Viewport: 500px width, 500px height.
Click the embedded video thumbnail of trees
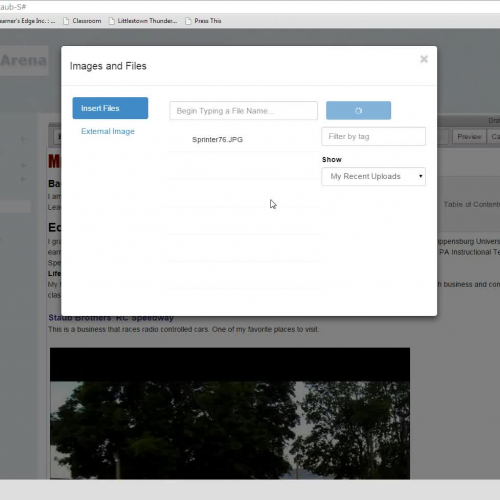230,413
